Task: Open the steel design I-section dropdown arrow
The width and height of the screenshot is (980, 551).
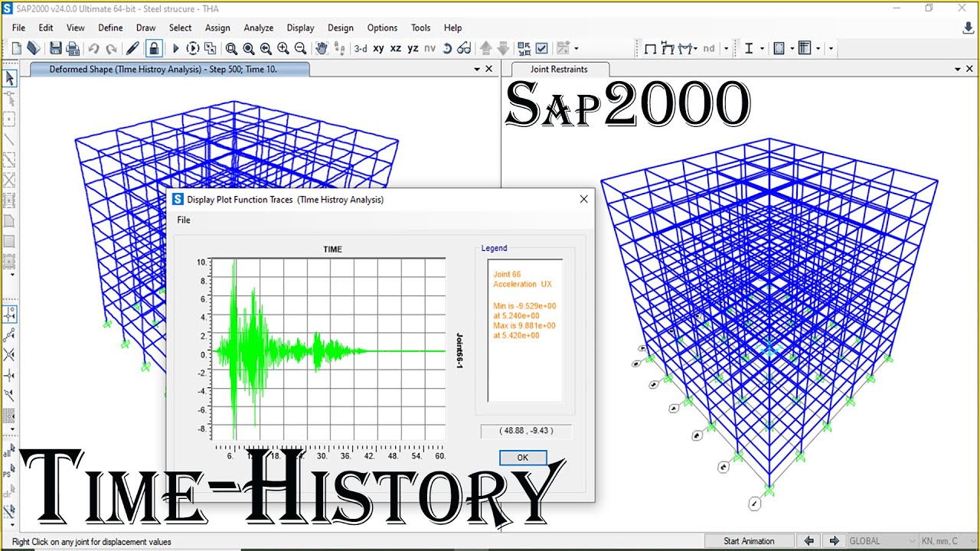Action: click(x=763, y=48)
